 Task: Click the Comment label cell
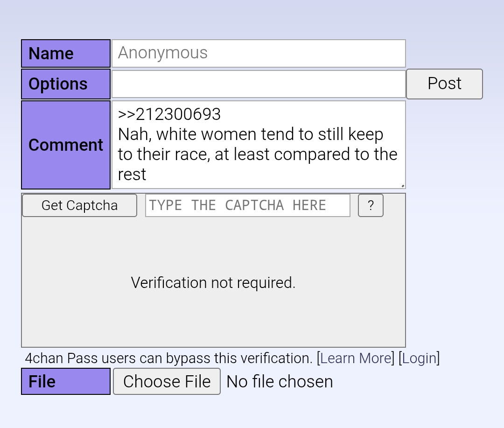[66, 145]
